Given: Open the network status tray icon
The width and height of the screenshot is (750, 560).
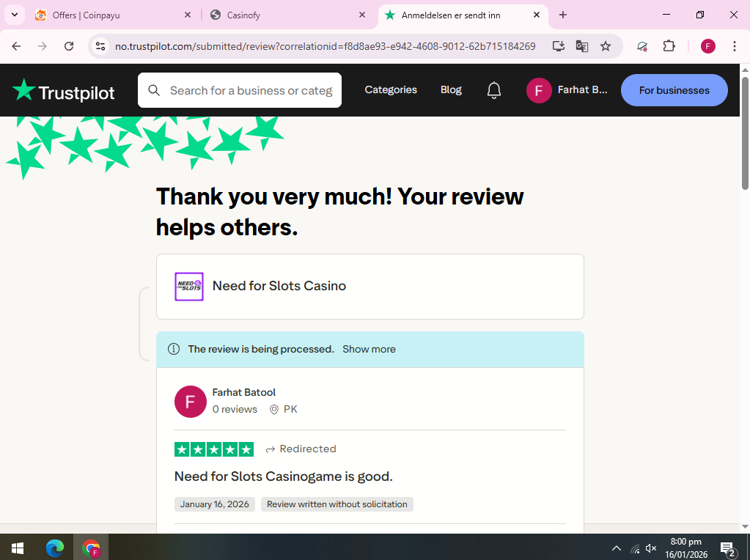Looking at the screenshot, I should [x=635, y=548].
